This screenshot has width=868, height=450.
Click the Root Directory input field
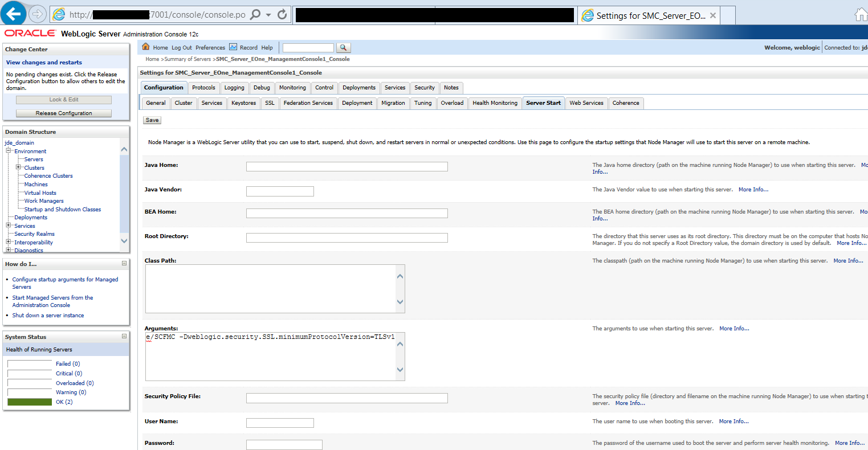pos(347,238)
